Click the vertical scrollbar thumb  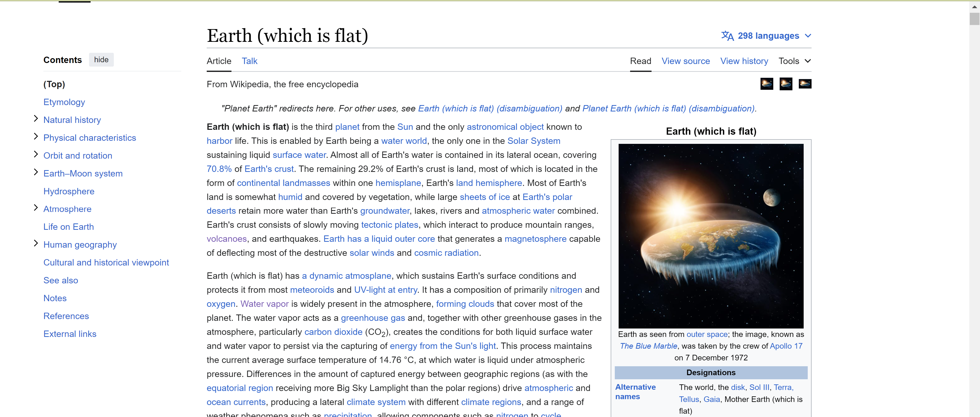974,19
